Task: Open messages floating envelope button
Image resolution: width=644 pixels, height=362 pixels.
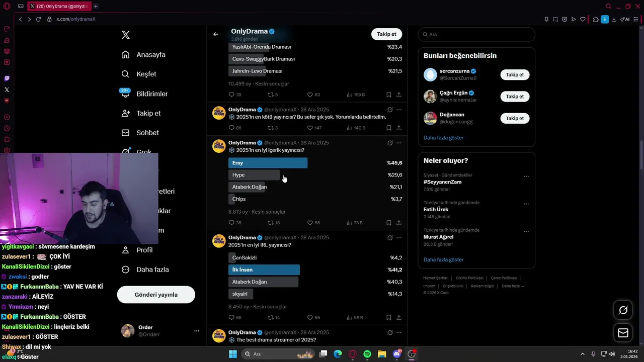Action: (x=623, y=333)
